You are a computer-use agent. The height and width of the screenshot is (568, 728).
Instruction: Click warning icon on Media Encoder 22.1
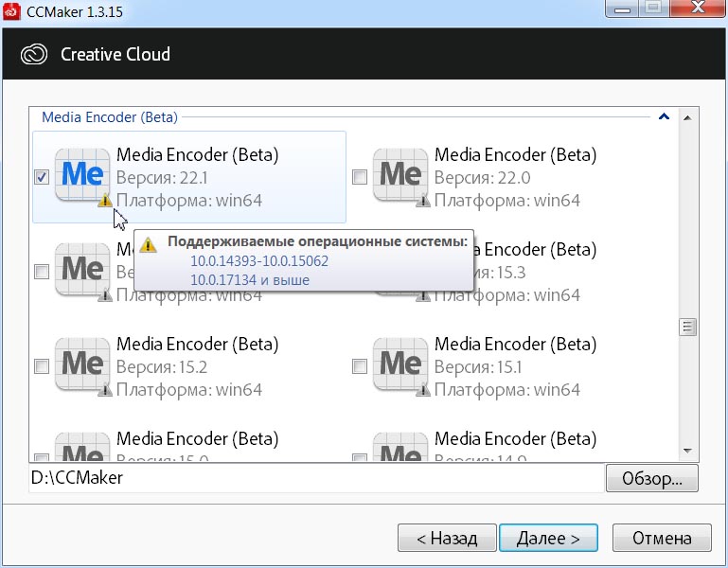pos(105,200)
